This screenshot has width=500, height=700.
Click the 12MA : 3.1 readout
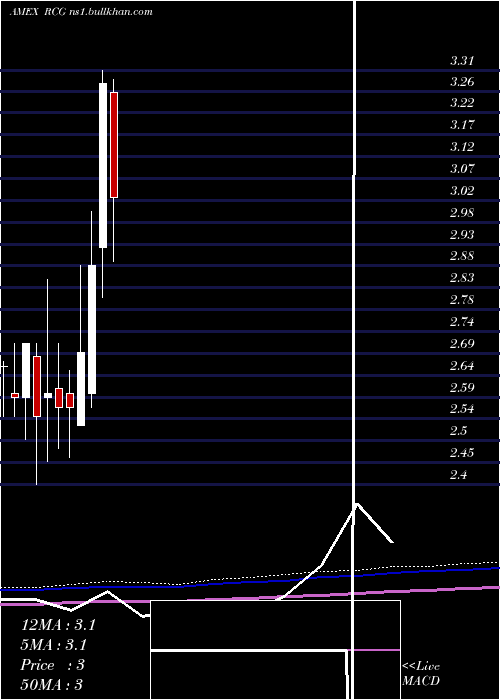pos(58,625)
